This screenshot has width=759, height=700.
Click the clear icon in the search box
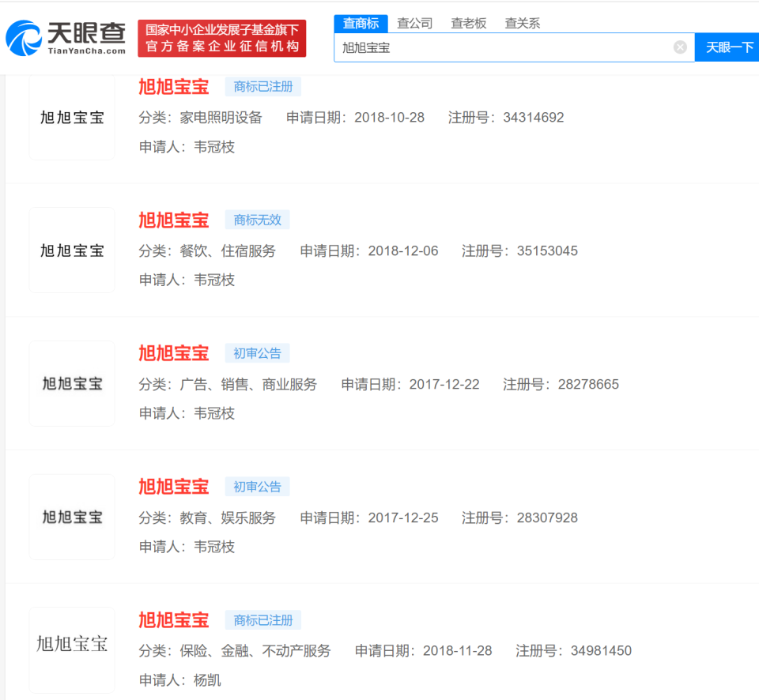click(x=680, y=47)
